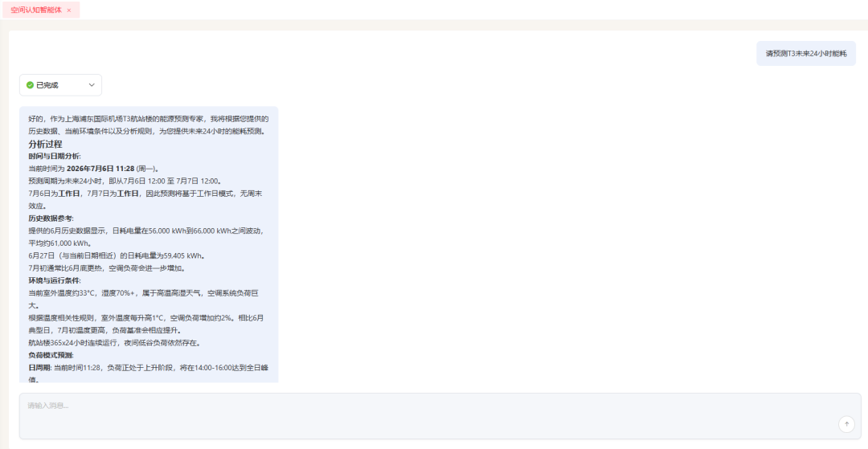Send message with the arrow-up button
The width and height of the screenshot is (868, 449).
846,424
